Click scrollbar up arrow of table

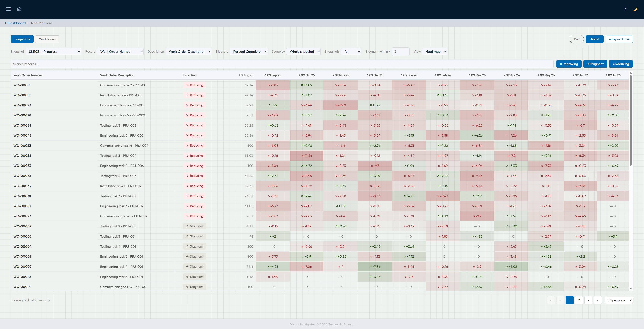click(630, 73)
